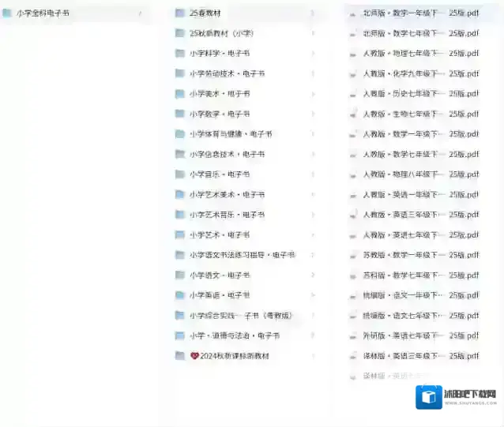This screenshot has height=427, width=504.
Task: Expand the chevron on 小学音乐·电子书 row
Action: click(313, 174)
